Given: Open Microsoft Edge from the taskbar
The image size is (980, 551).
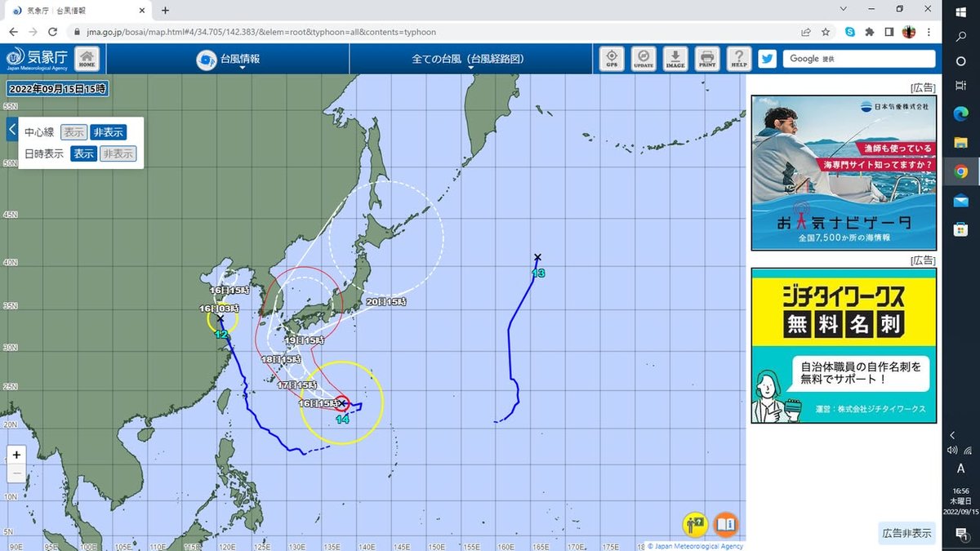Looking at the screenshot, I should click(960, 114).
